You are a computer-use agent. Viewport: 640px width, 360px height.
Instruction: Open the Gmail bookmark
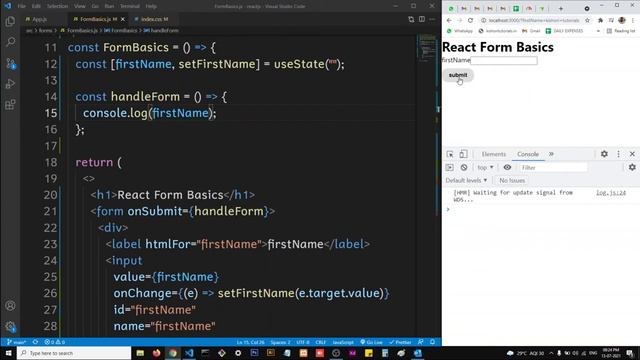[531, 31]
